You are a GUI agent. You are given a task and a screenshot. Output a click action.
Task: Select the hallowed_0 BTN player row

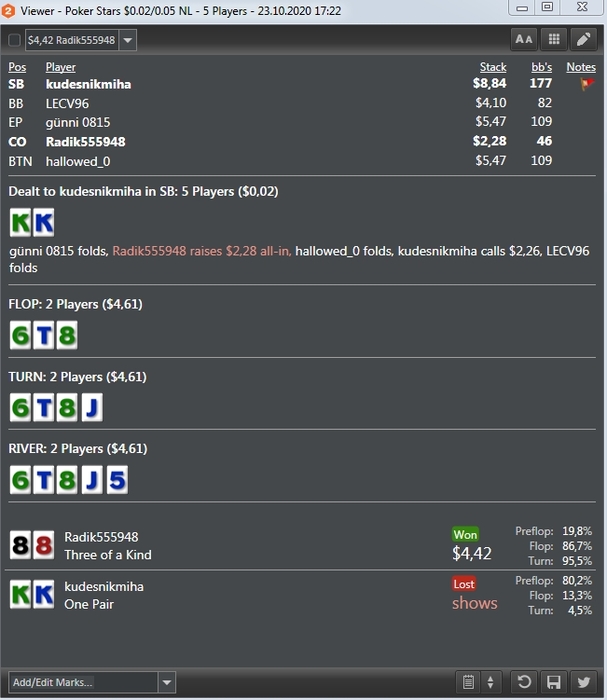pyautogui.click(x=302, y=161)
